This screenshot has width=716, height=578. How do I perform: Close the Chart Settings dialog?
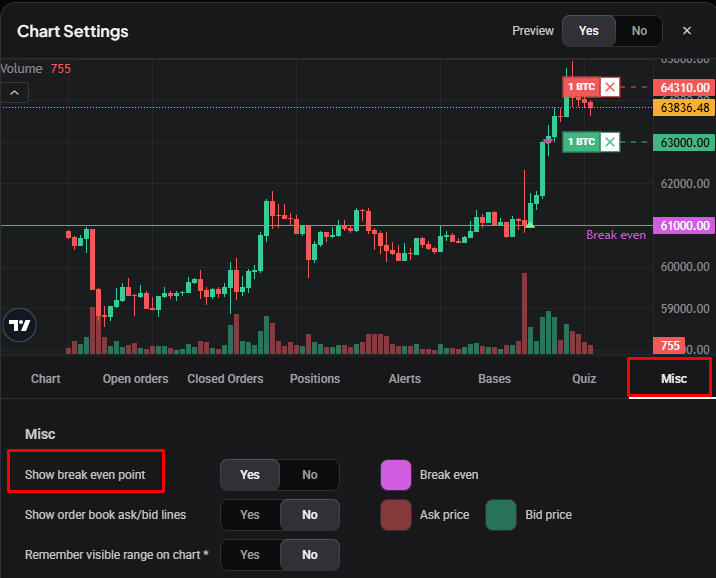(686, 31)
